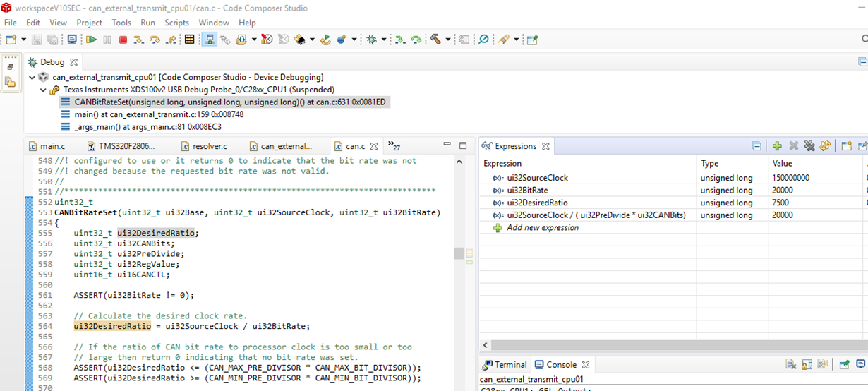Open the Build hammer dropdown arrow

[x=448, y=40]
